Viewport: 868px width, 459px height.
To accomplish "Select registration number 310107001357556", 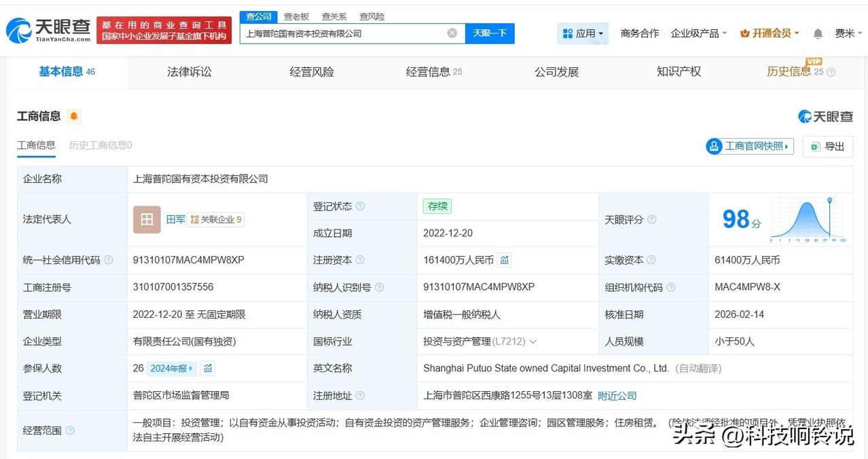I will [x=173, y=287].
